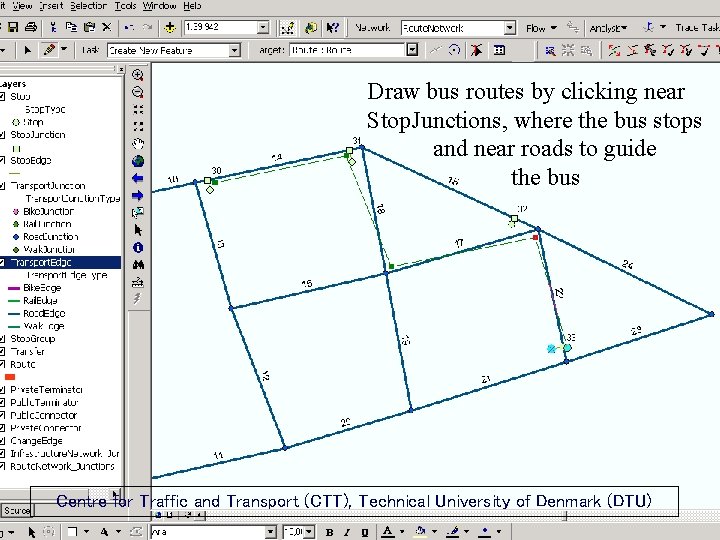Click the red Route symbol swatch
The height and width of the screenshot is (540, 720).
click(x=10, y=377)
